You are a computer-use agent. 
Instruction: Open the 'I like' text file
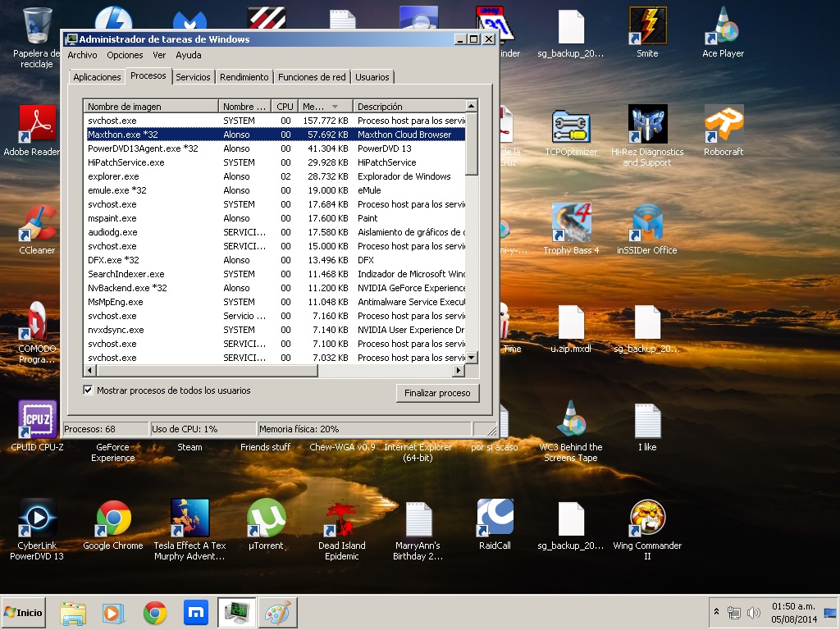(647, 427)
